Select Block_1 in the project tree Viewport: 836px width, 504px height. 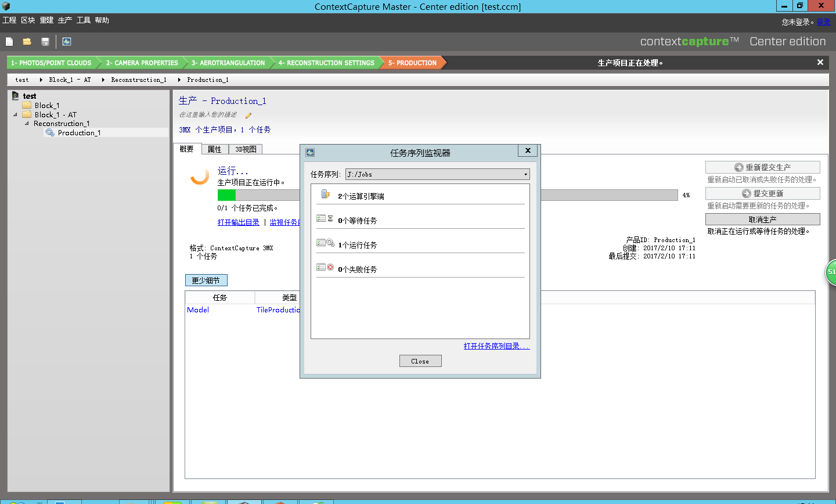[x=47, y=105]
